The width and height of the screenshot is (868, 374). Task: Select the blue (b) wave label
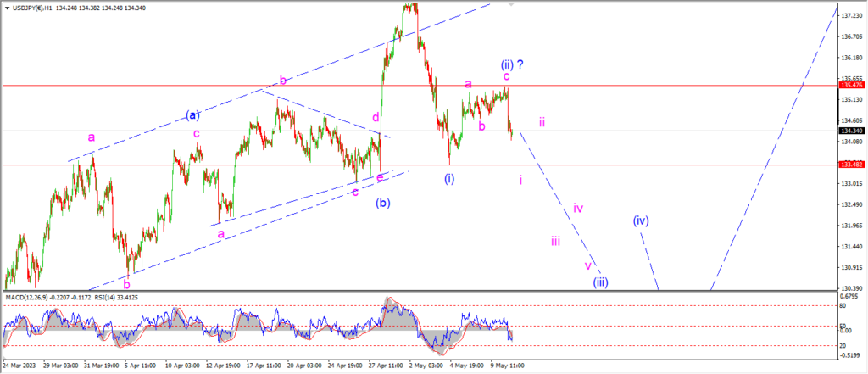[383, 203]
